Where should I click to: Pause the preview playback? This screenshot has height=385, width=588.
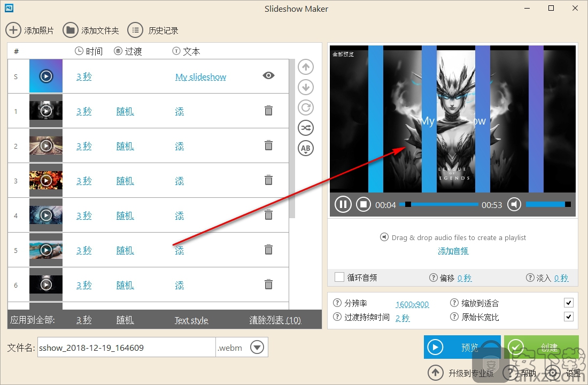point(343,204)
